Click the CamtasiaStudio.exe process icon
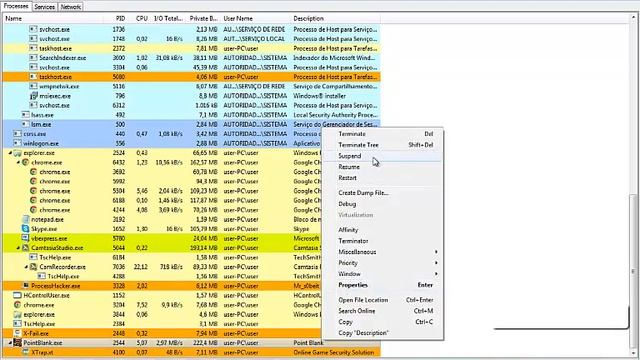Screen dimensions: 640x360 click(x=26, y=248)
